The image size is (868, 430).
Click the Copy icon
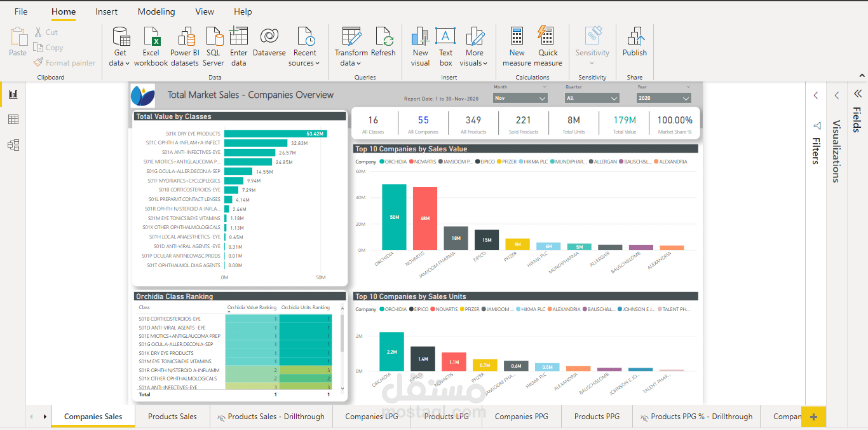37,48
